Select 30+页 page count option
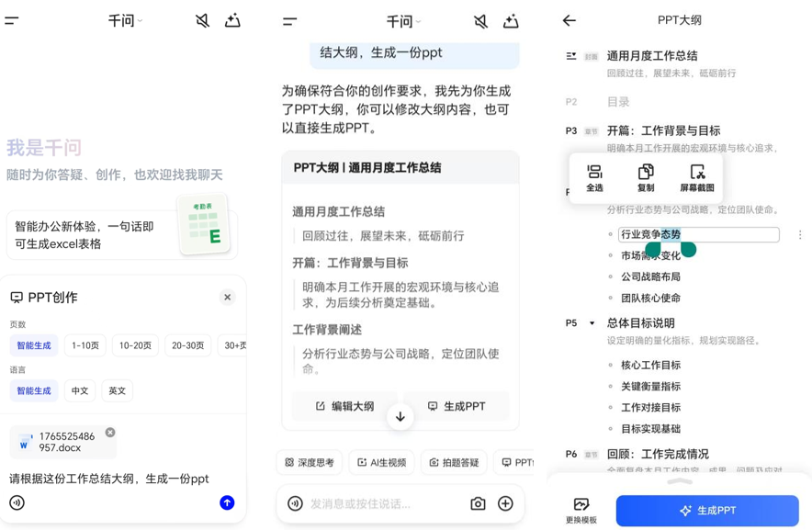812x530 pixels. pos(232,345)
